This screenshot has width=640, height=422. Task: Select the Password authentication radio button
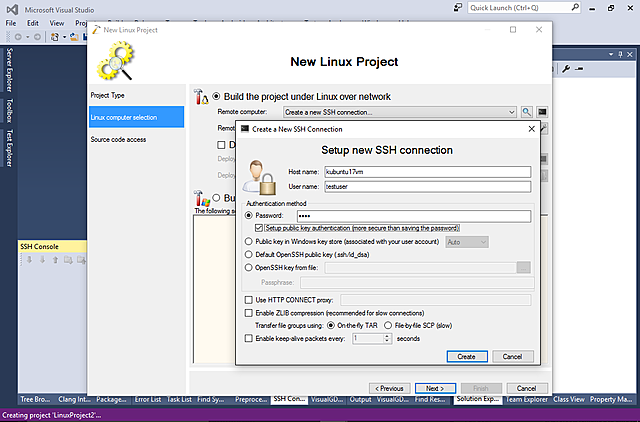tap(248, 215)
